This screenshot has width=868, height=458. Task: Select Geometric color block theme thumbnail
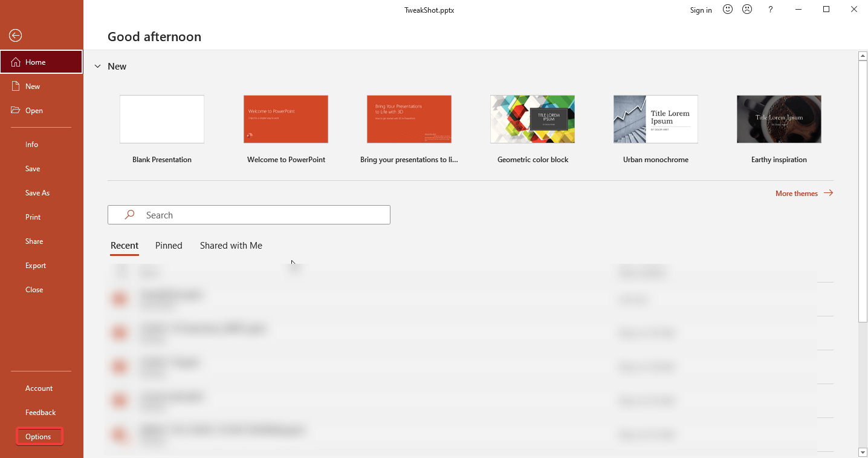pyautogui.click(x=533, y=119)
